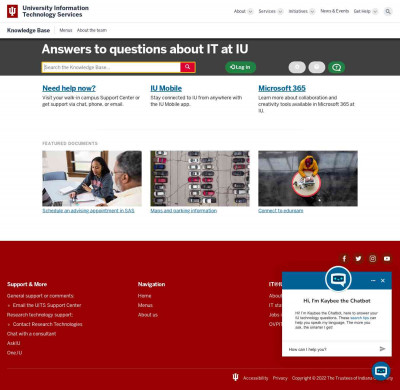
Task: Open the One.IU footer link
Action: pos(14,353)
